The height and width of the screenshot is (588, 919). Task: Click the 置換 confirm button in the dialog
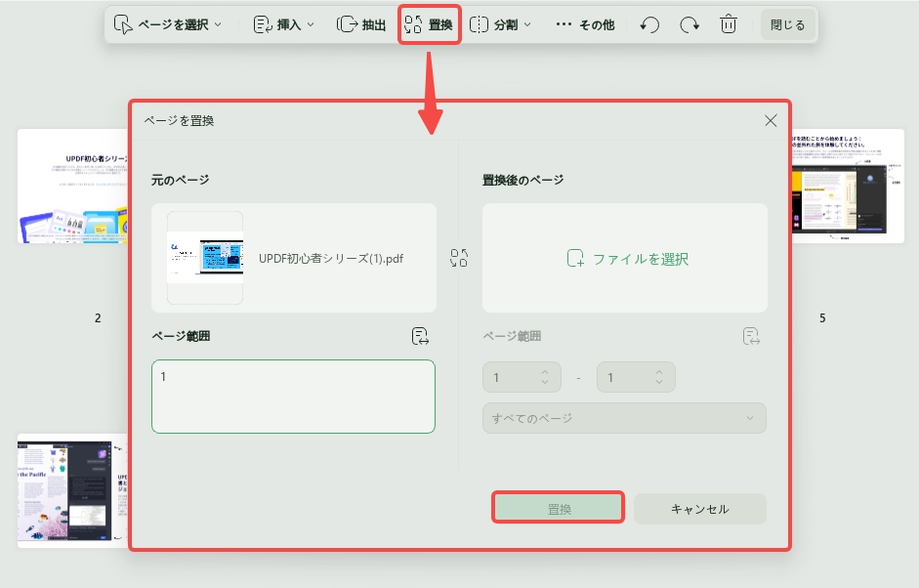pos(558,508)
